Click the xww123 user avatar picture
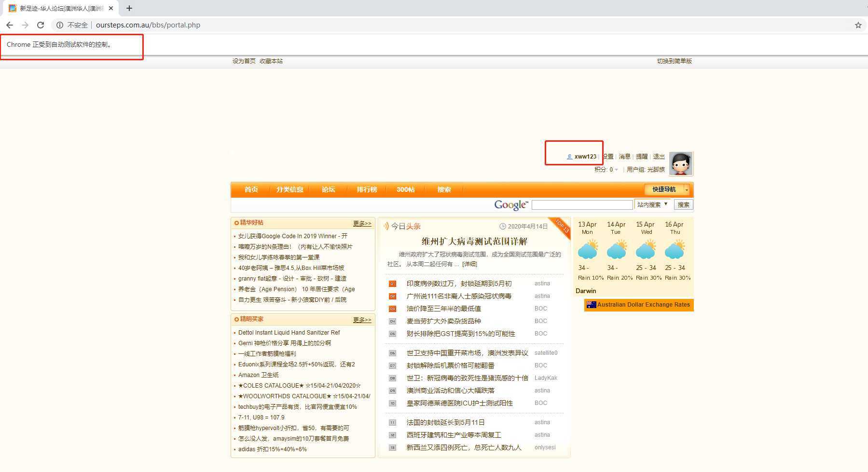868x472 pixels. (681, 164)
